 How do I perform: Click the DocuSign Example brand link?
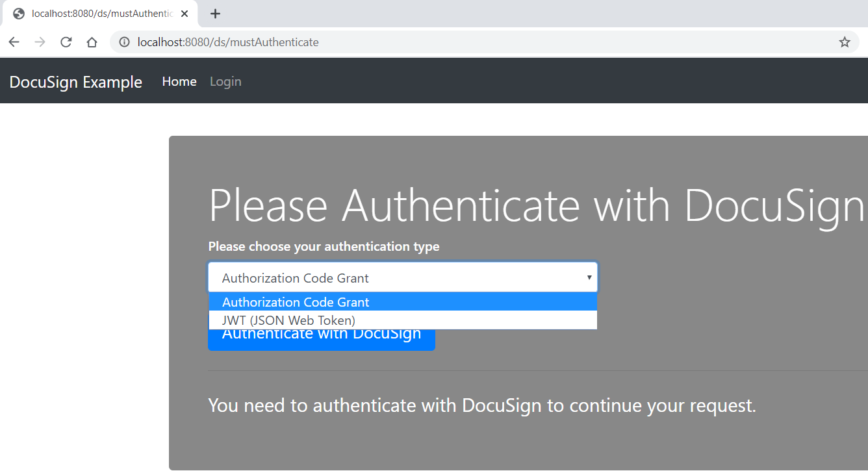click(x=75, y=81)
